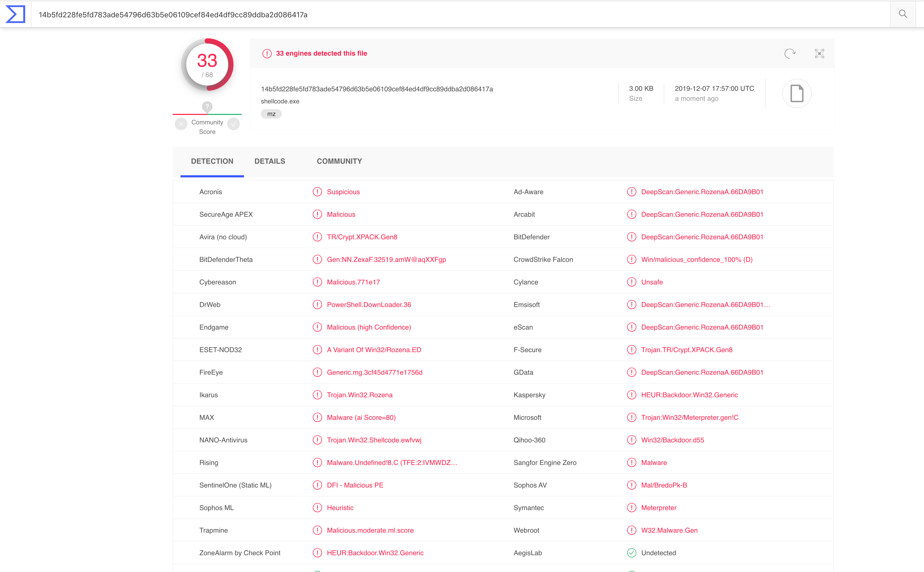Click Trojan.Win32.Shellcode.ewfvwj NANO-Antivirus result
Screen dimensions: 924x572
point(374,440)
